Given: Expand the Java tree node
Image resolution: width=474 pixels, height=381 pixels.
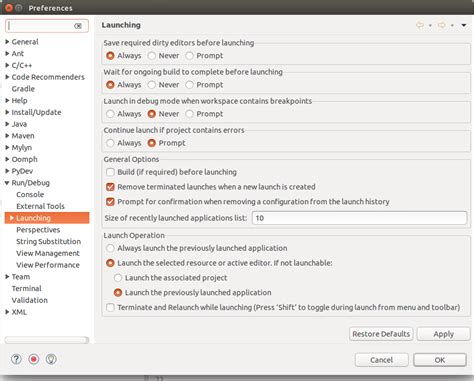Looking at the screenshot, I should pyautogui.click(x=7, y=124).
